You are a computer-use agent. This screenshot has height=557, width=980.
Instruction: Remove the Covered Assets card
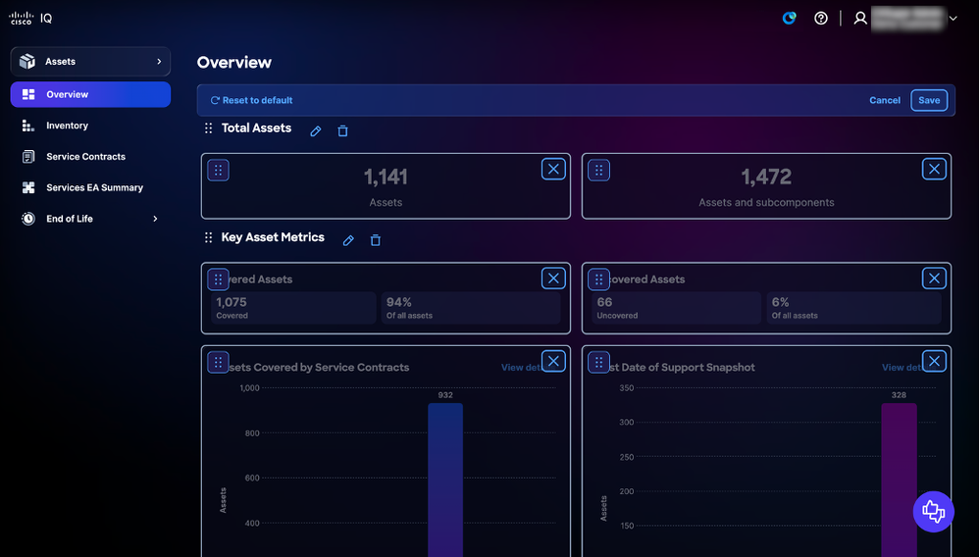(553, 278)
